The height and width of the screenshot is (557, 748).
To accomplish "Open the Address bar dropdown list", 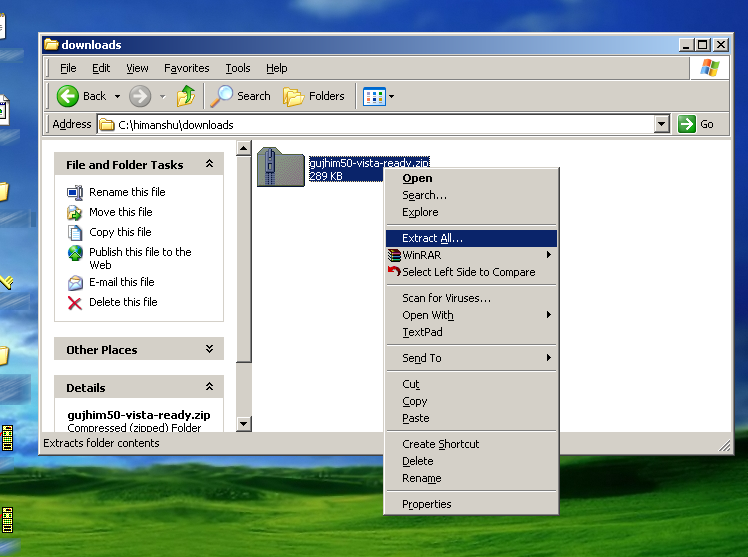I will tap(661, 124).
